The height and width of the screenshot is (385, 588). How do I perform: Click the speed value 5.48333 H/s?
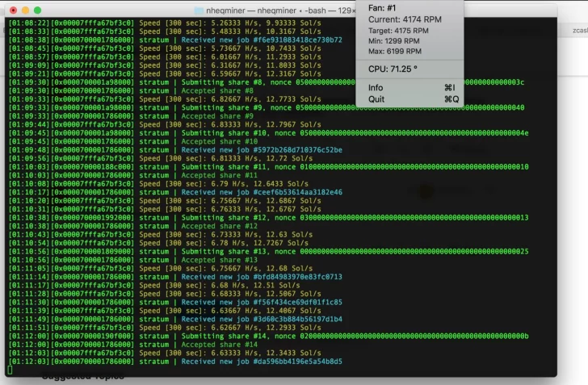[234, 31]
